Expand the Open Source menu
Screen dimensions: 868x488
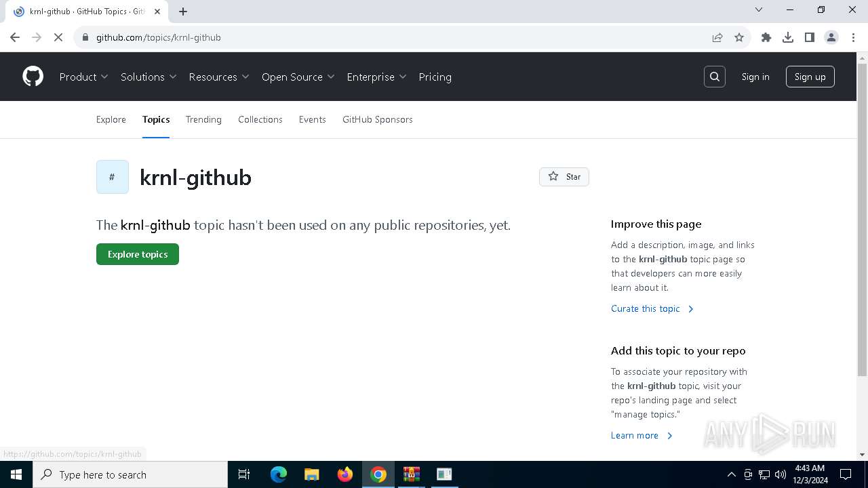point(298,77)
